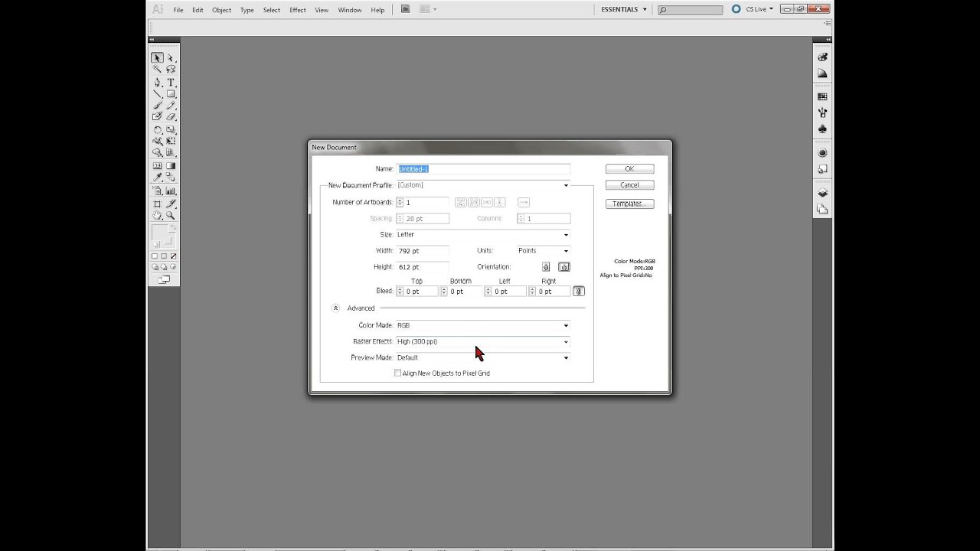Viewport: 980px width, 551px height.
Task: Select the Pen tool
Action: click(x=157, y=82)
